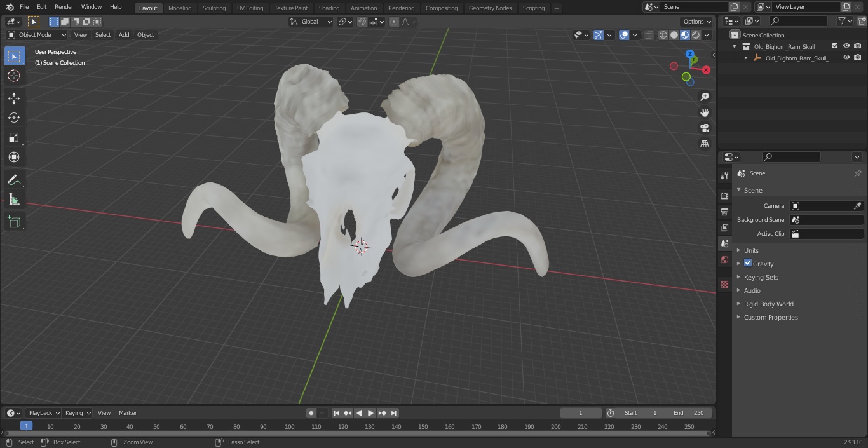
Task: Select the Move tool
Action: 14,98
